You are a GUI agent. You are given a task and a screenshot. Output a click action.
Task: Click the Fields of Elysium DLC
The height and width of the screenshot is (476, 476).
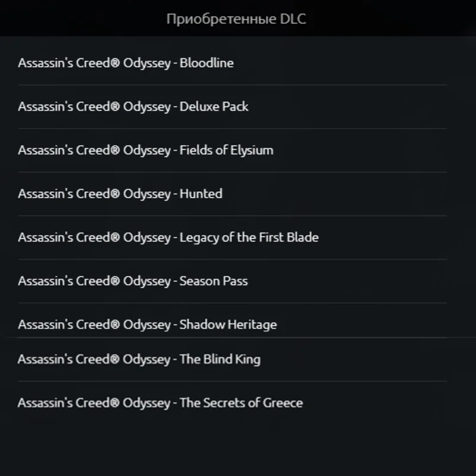pos(146,150)
